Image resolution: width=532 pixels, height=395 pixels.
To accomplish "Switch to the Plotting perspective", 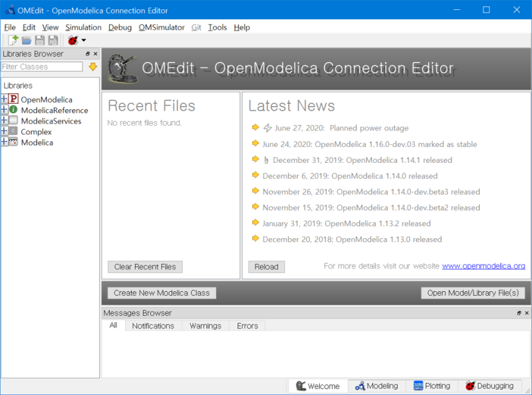I will tap(432, 386).
